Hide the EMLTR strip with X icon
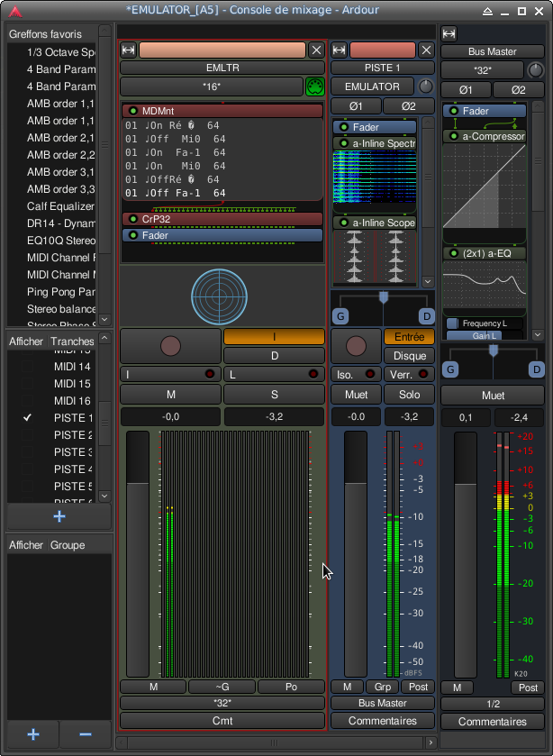Viewport: 553px width, 756px height. click(316, 50)
